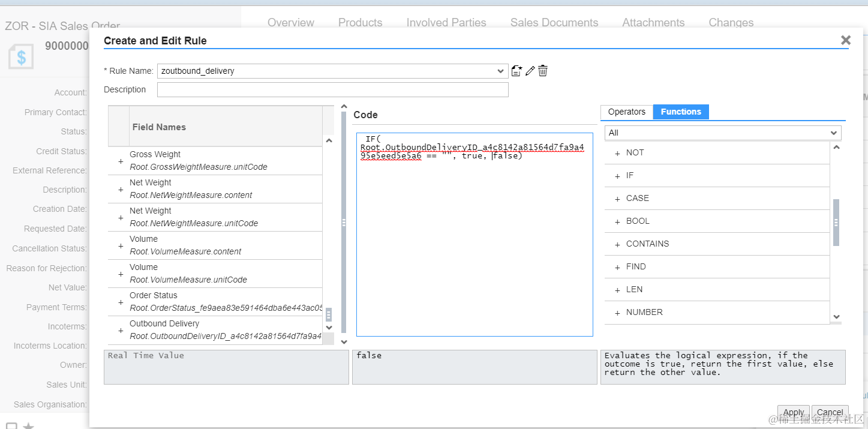Click the functions list scrollbar handle
The width and height of the screenshot is (868, 429).
point(836,223)
